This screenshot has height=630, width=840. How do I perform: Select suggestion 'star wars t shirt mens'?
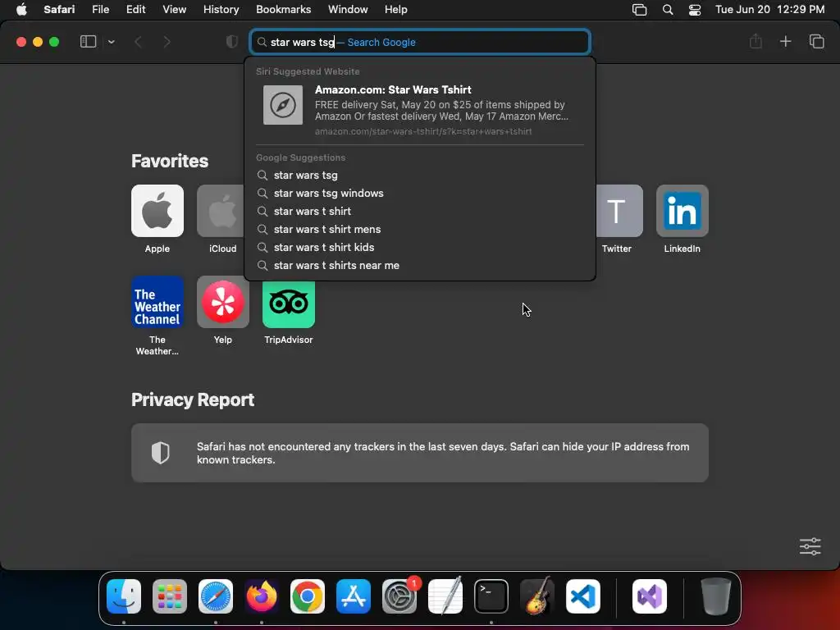click(420, 230)
